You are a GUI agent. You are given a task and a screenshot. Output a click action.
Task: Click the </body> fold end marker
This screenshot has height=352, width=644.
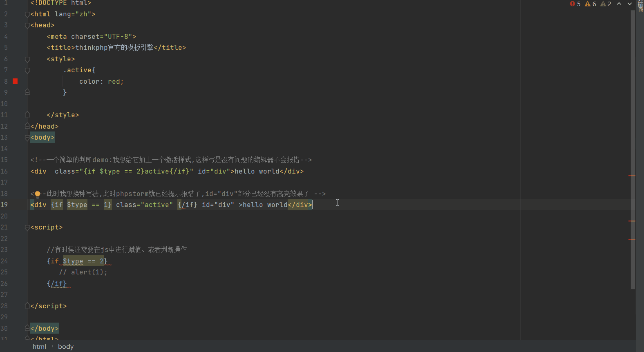tap(27, 329)
